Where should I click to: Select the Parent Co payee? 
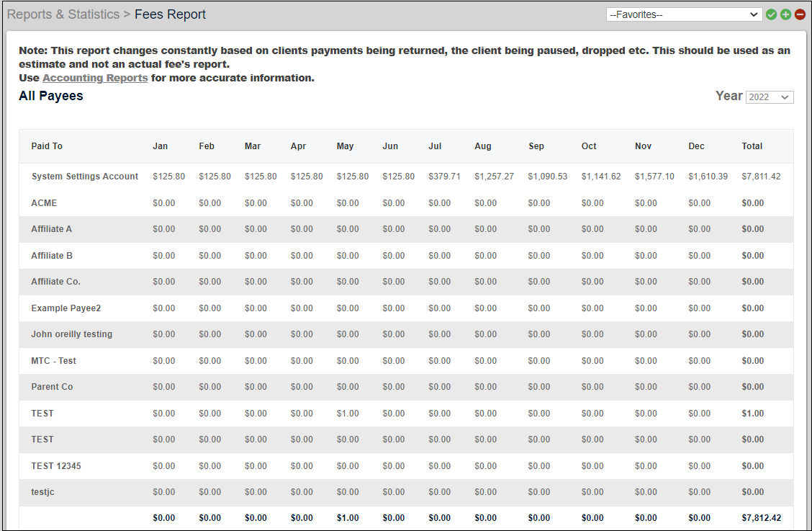pyautogui.click(x=52, y=386)
